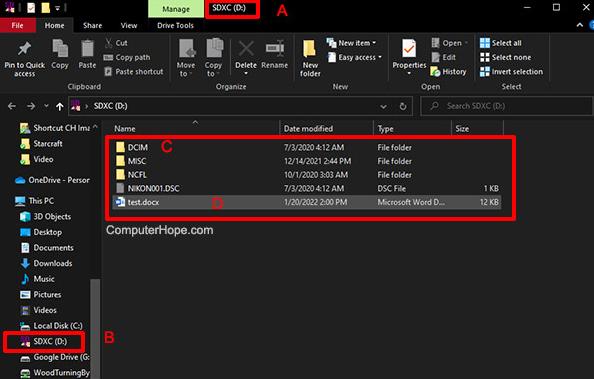Open Starcraft in the navigation pane

(x=41, y=144)
